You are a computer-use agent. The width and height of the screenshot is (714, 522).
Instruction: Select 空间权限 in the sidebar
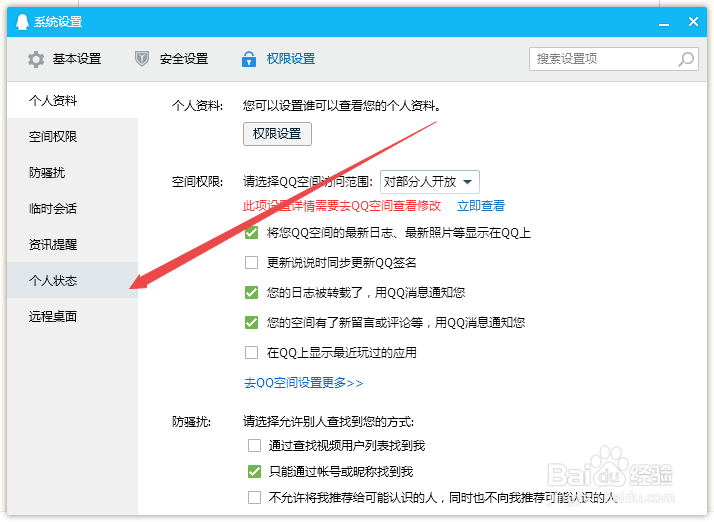[x=72, y=136]
